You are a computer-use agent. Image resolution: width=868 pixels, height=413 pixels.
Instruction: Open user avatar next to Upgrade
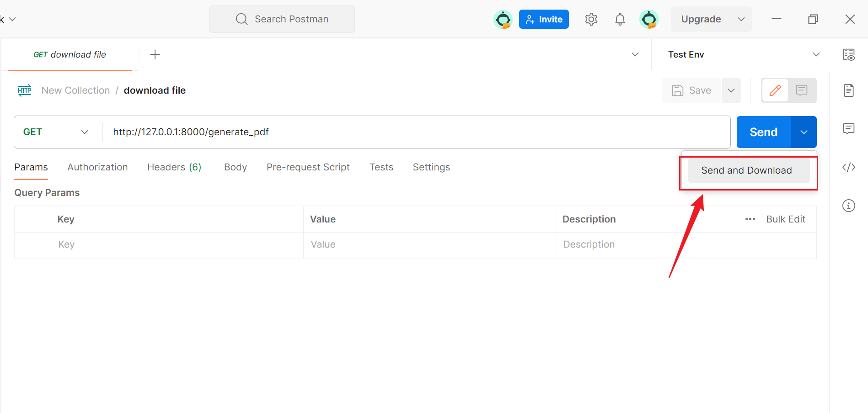coord(649,19)
